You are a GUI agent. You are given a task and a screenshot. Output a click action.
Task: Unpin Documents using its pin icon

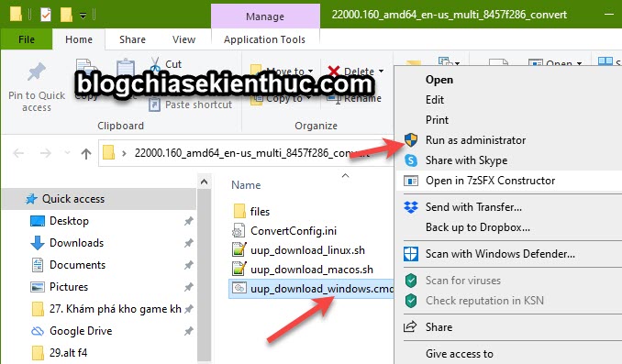tap(189, 265)
